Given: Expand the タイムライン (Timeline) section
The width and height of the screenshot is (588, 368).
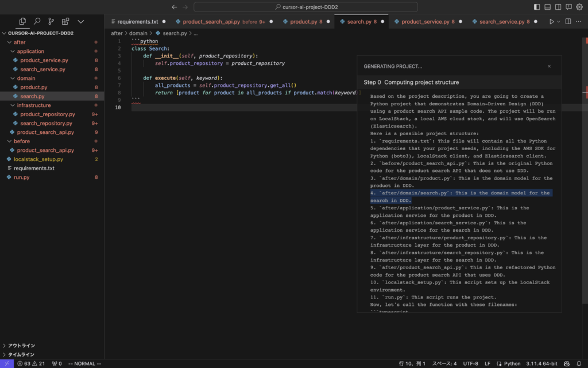Looking at the screenshot, I should (x=52, y=354).
